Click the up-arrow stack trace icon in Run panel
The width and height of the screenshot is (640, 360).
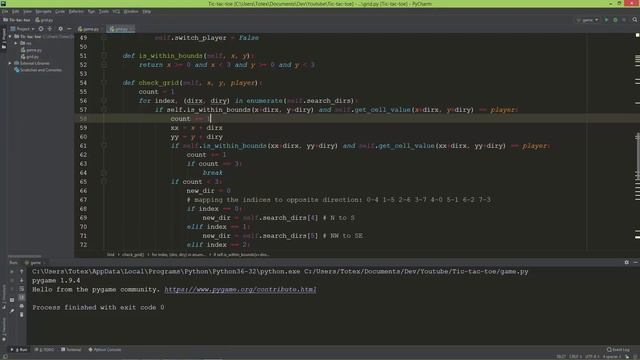[22, 271]
